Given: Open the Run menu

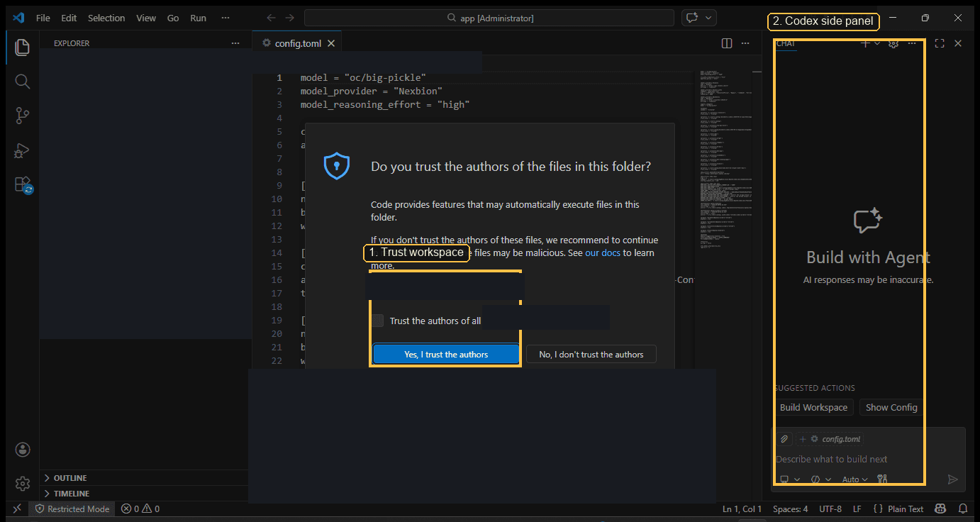Looking at the screenshot, I should (199, 18).
